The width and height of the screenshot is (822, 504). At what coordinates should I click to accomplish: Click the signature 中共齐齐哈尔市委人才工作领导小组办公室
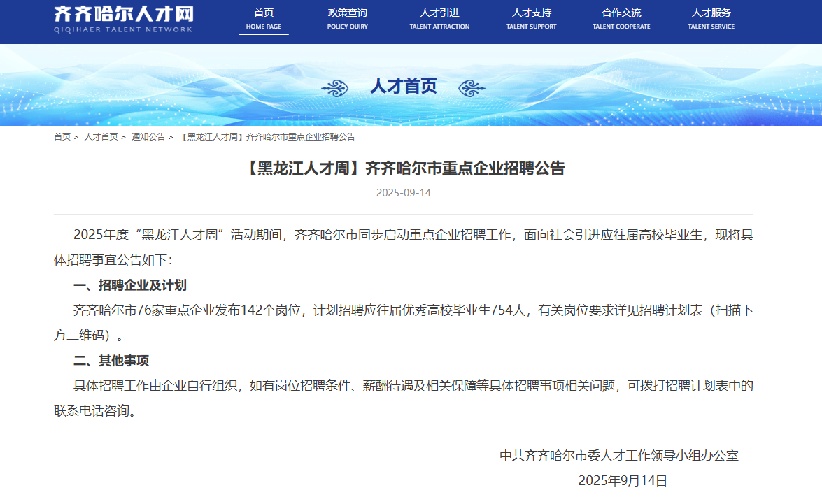coord(619,456)
